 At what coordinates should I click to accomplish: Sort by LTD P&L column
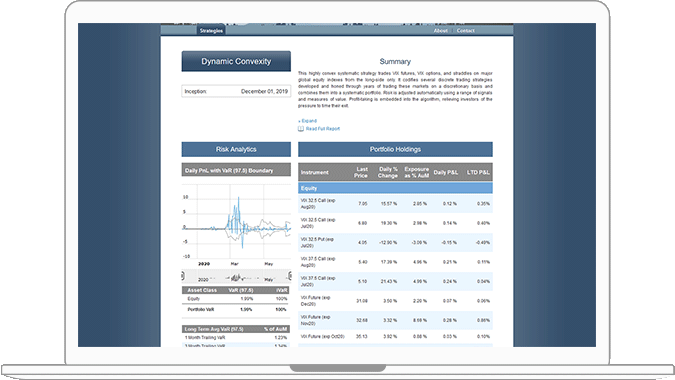(x=478, y=172)
